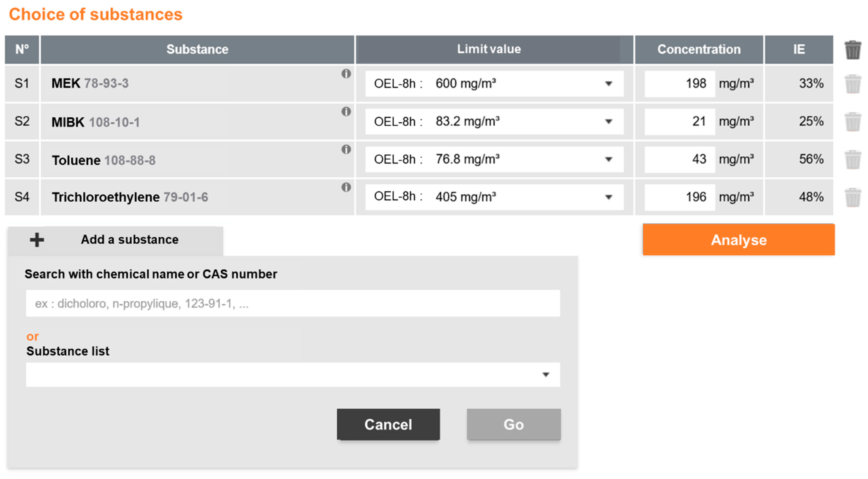Select the Add a substance tab
Viewport: 868px width, 479px height.
[x=129, y=240]
